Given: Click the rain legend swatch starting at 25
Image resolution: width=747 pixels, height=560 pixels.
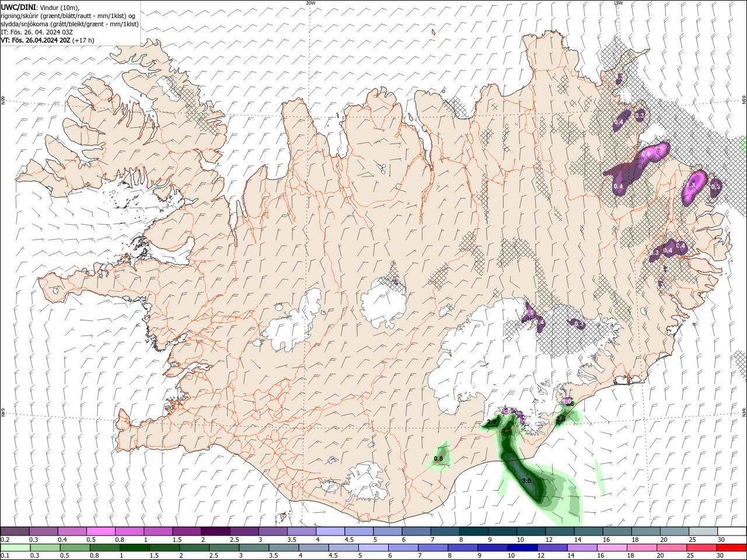Looking at the screenshot, I should pyautogui.click(x=701, y=548).
